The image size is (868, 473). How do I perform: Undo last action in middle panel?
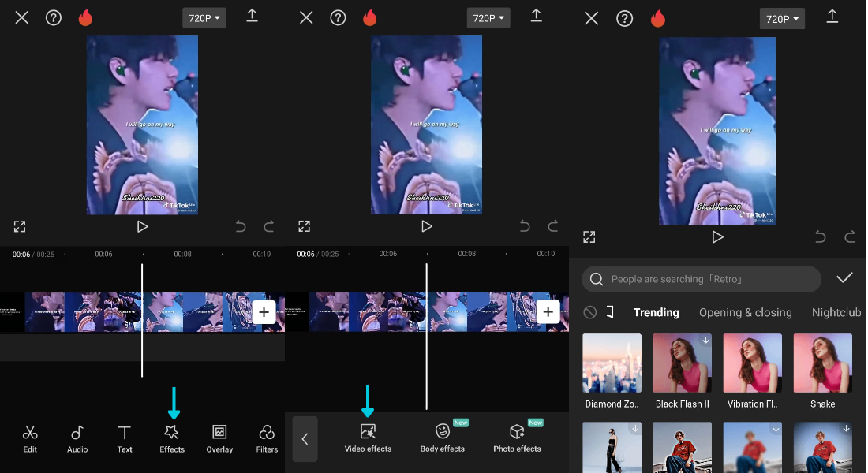[524, 226]
